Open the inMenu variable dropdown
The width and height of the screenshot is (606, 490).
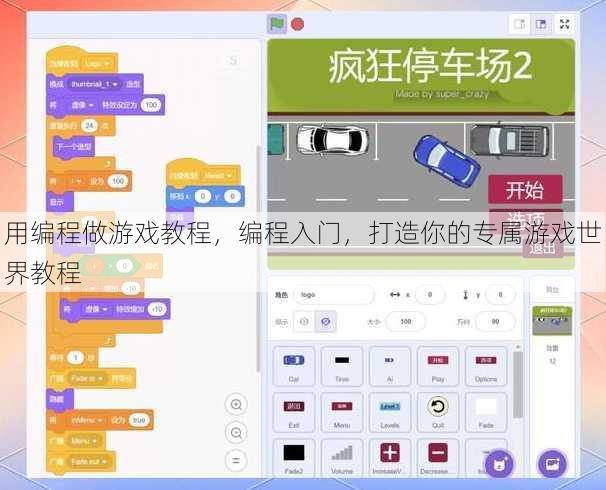point(87,420)
